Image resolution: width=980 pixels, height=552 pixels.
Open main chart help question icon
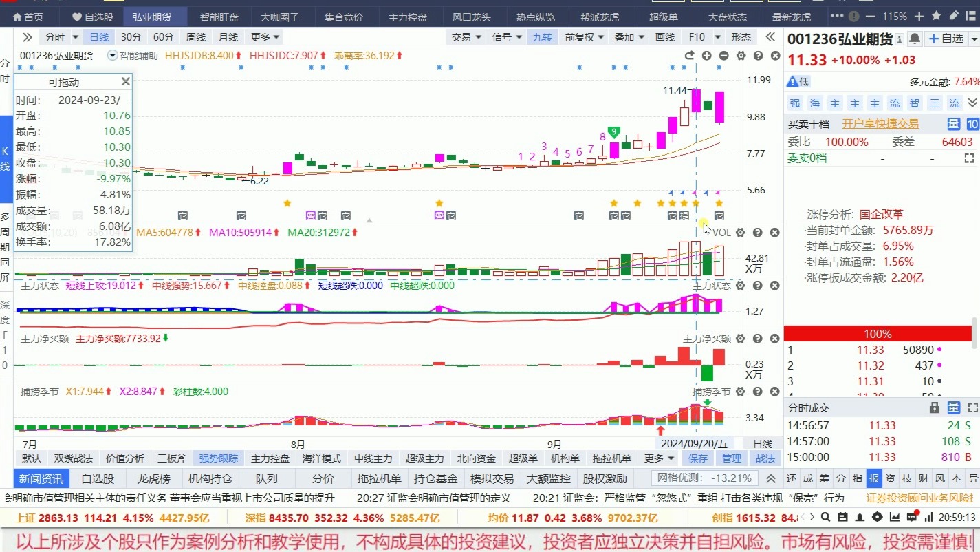coord(758,56)
